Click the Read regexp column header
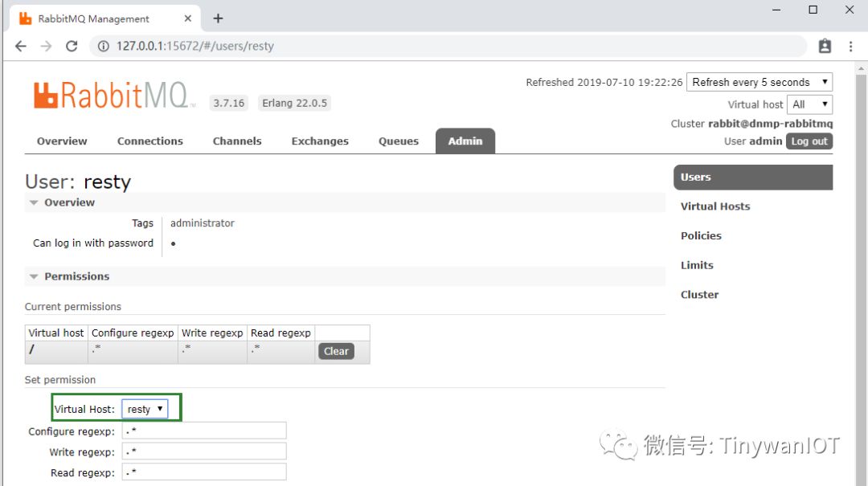This screenshot has height=486, width=868. [x=280, y=333]
